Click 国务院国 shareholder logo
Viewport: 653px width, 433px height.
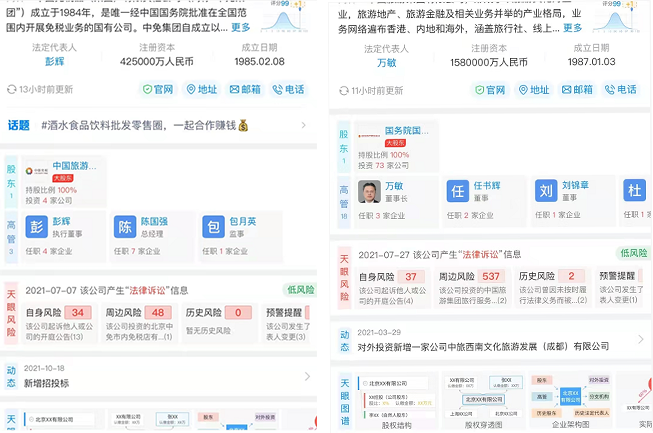pos(369,136)
